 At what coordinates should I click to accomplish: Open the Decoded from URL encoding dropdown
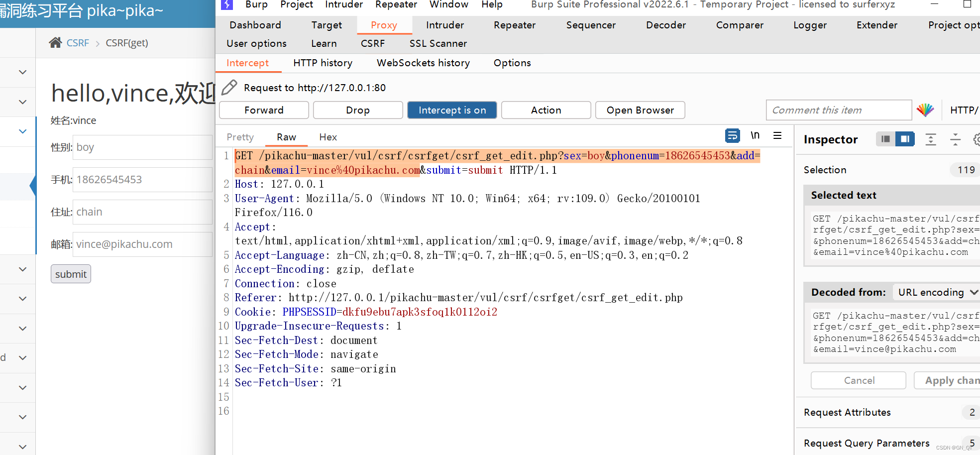[937, 292]
